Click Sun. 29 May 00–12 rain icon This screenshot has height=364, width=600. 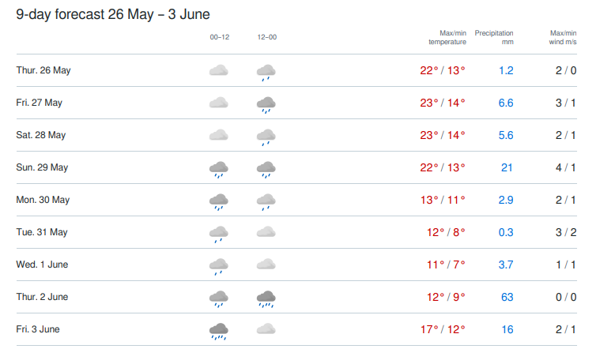click(218, 170)
